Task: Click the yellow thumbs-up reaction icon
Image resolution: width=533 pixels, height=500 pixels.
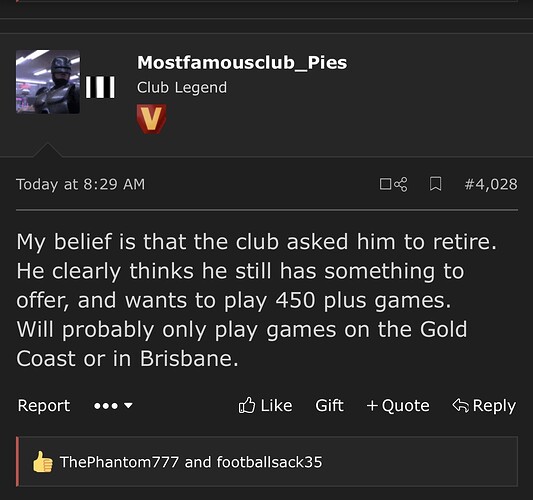Action: click(x=42, y=462)
